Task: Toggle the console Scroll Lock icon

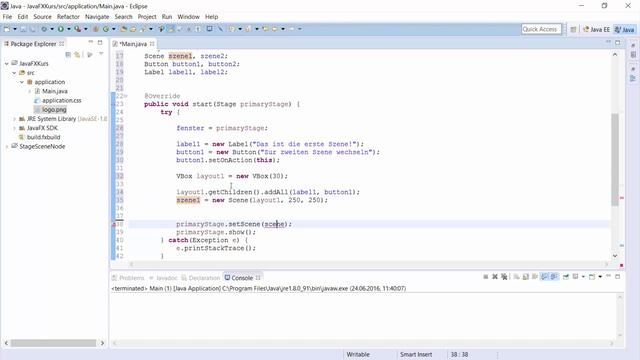Action: [x=526, y=277]
